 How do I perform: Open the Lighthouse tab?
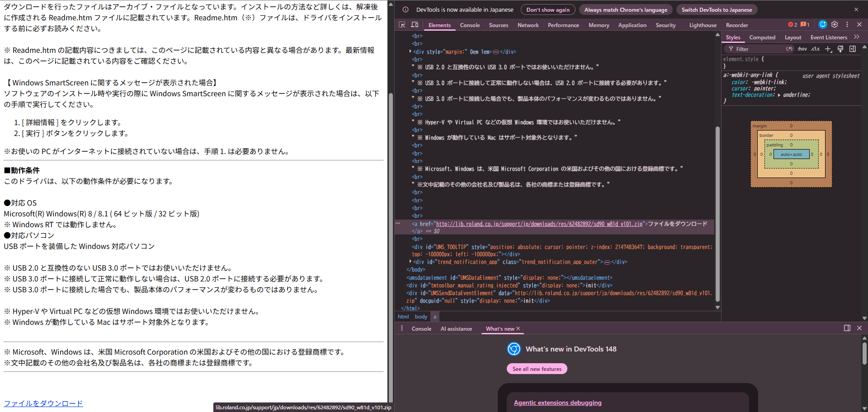[703, 25]
